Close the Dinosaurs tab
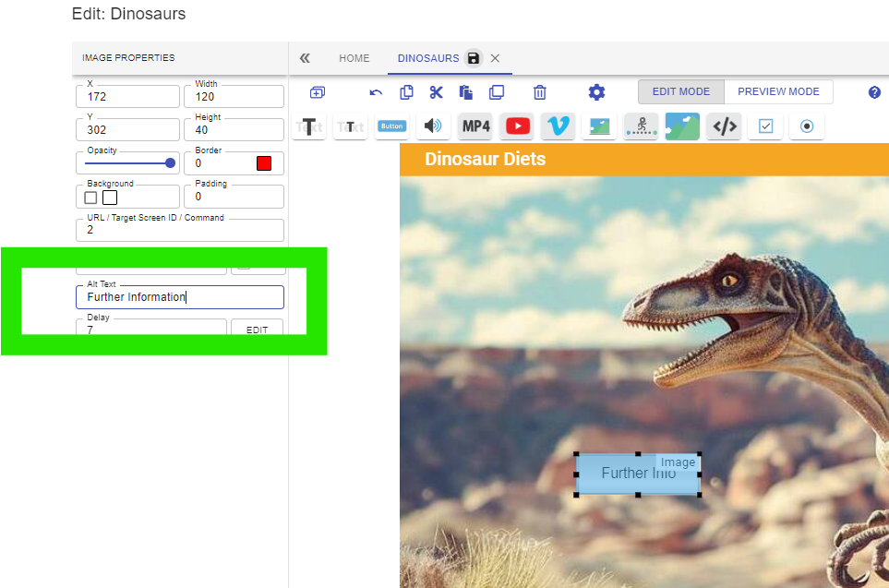This screenshot has width=889, height=588. coord(495,58)
